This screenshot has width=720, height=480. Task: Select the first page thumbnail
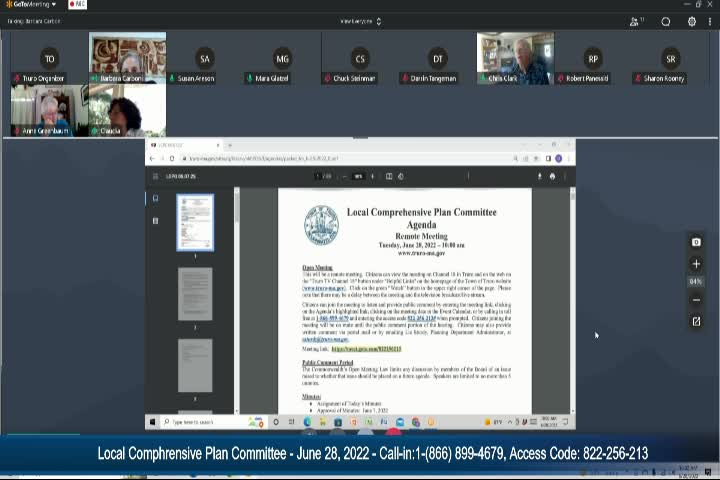click(195, 222)
